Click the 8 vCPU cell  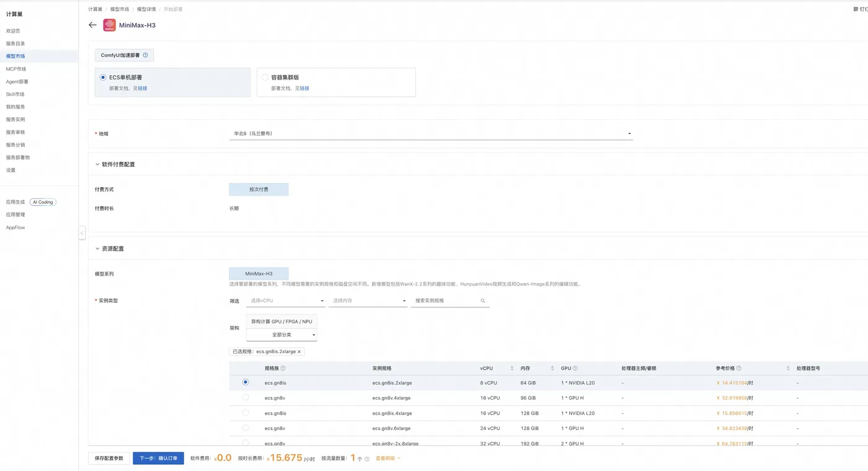(489, 383)
